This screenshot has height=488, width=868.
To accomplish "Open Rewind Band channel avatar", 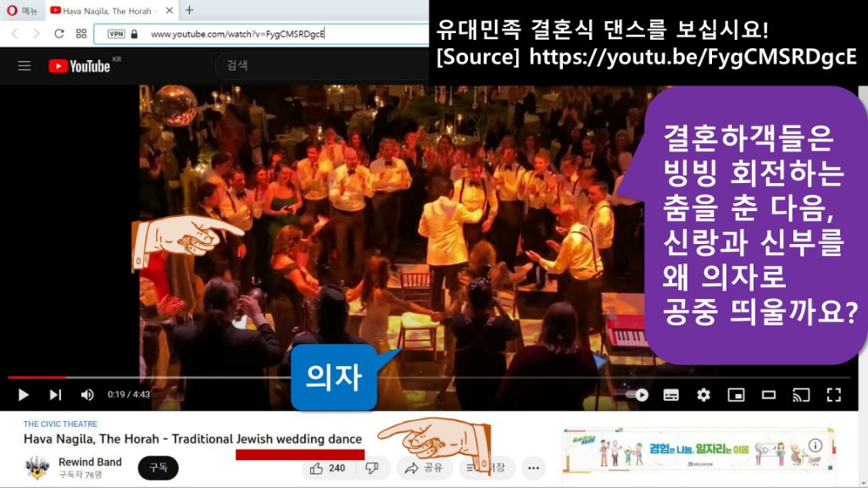I will pyautogui.click(x=37, y=468).
